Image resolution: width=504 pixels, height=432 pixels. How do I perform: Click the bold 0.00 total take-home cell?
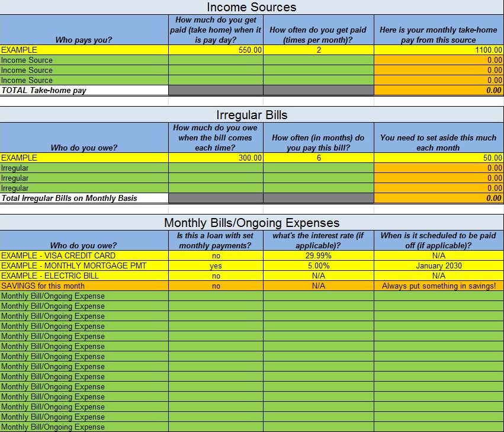coord(438,91)
